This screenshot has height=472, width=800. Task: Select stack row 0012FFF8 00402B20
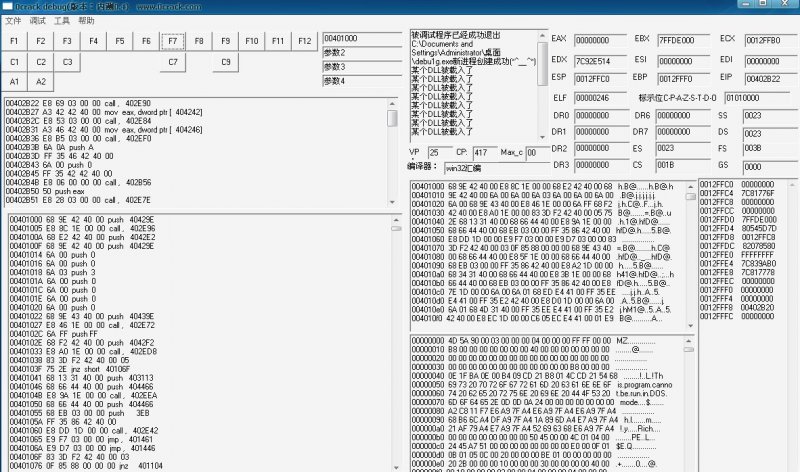[x=737, y=308]
